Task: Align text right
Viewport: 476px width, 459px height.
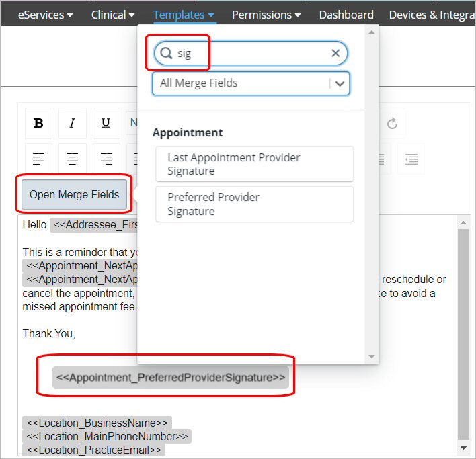Action: pyautogui.click(x=106, y=159)
